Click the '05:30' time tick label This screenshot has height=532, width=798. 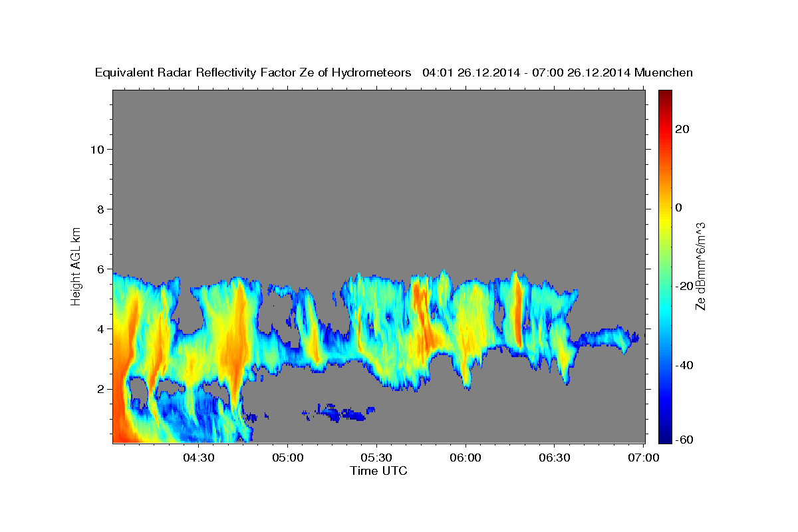376,458
